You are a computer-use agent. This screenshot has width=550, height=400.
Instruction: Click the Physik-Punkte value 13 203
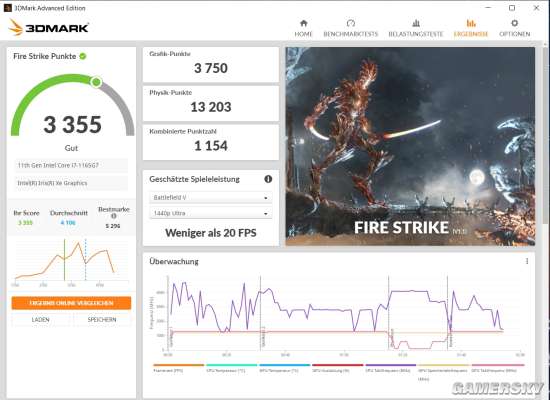(211, 107)
